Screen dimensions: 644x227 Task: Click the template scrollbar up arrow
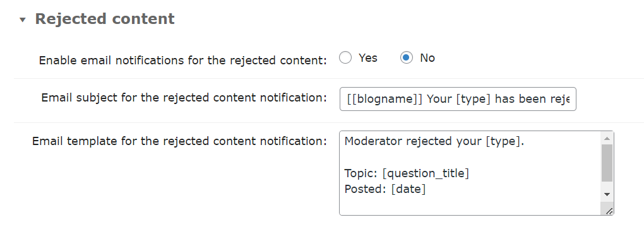click(x=607, y=138)
